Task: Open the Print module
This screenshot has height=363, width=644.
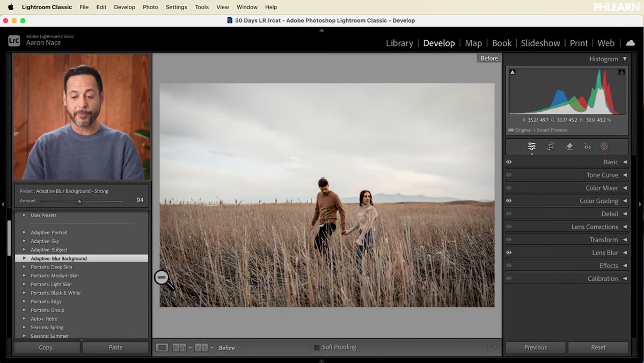Action: click(579, 43)
